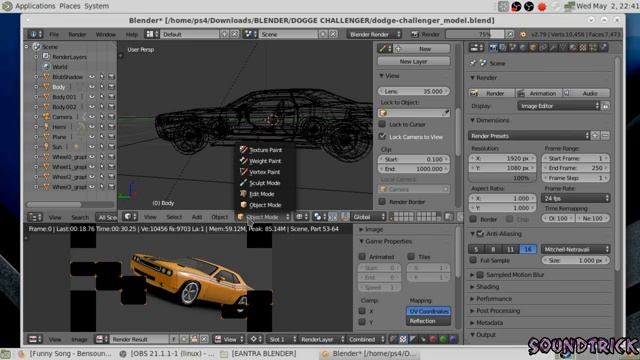Enable Lock to Cursor checkbox
The height and width of the screenshot is (360, 640).
coord(382,124)
